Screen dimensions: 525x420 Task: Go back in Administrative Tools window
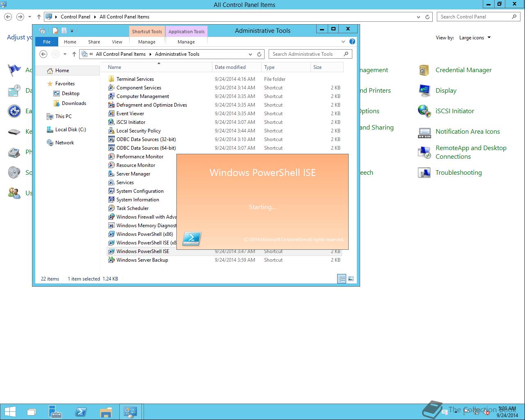43,54
